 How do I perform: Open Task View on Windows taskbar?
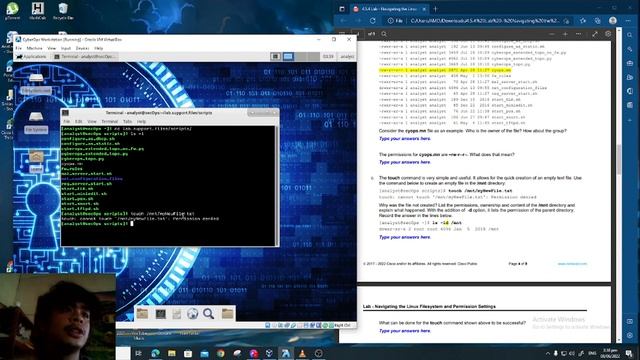[x=138, y=353]
